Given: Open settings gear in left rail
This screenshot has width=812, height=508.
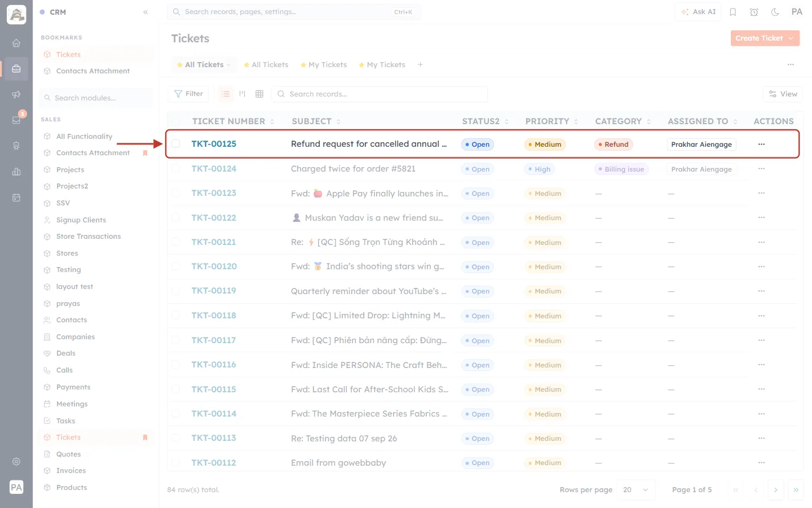Looking at the screenshot, I should pyautogui.click(x=16, y=462).
